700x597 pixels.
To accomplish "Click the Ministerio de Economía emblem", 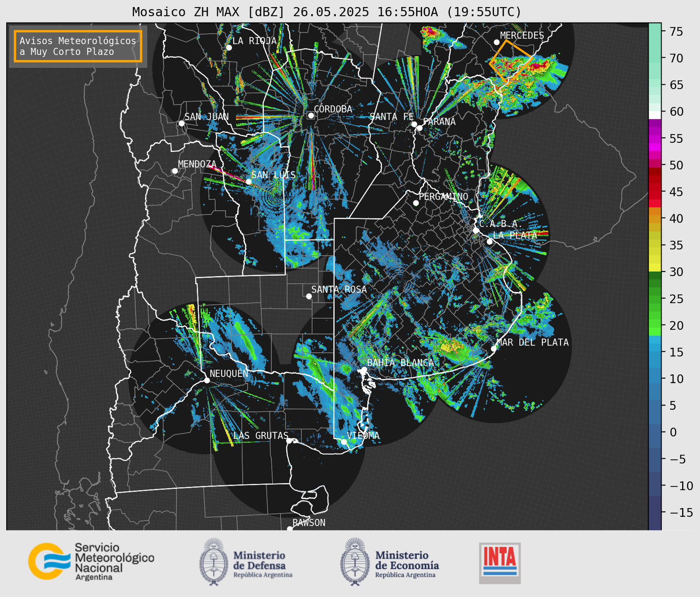I will (355, 562).
